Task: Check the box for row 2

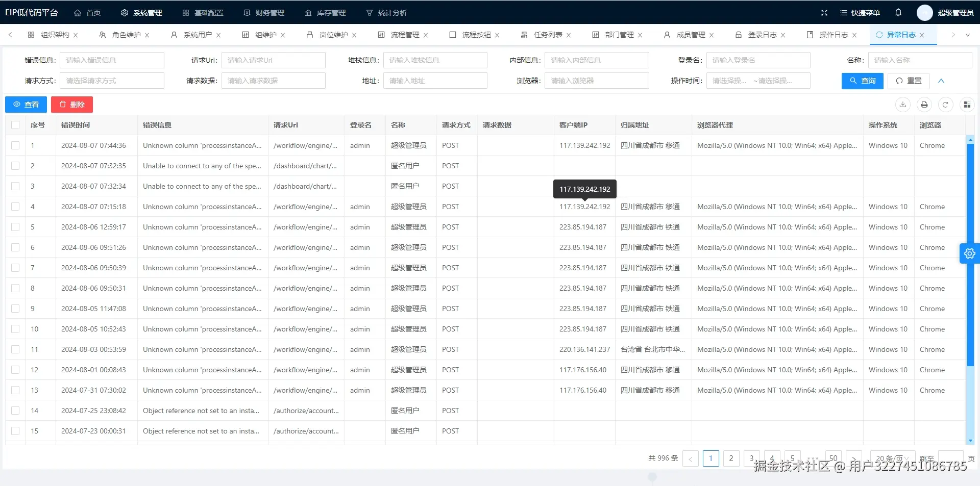Action: tap(15, 166)
